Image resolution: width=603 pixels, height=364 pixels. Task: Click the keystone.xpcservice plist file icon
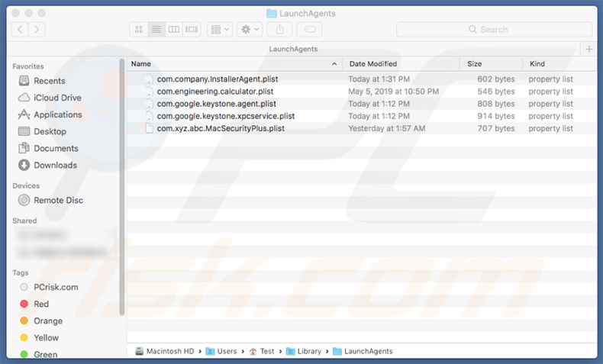[x=149, y=116]
